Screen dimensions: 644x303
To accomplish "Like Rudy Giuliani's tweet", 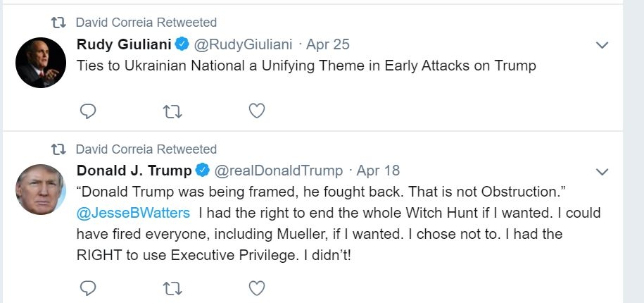I will tap(257, 111).
